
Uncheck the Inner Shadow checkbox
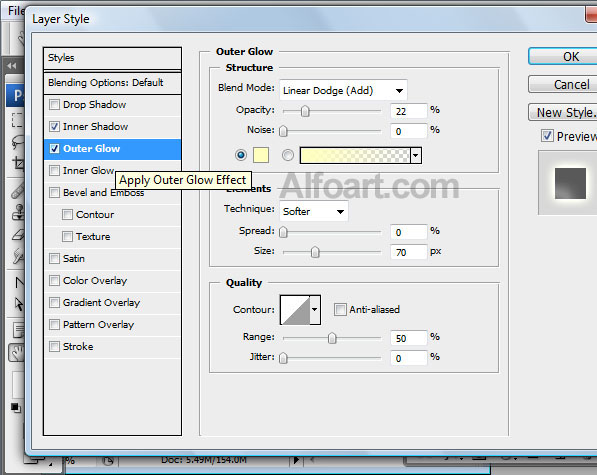point(54,126)
